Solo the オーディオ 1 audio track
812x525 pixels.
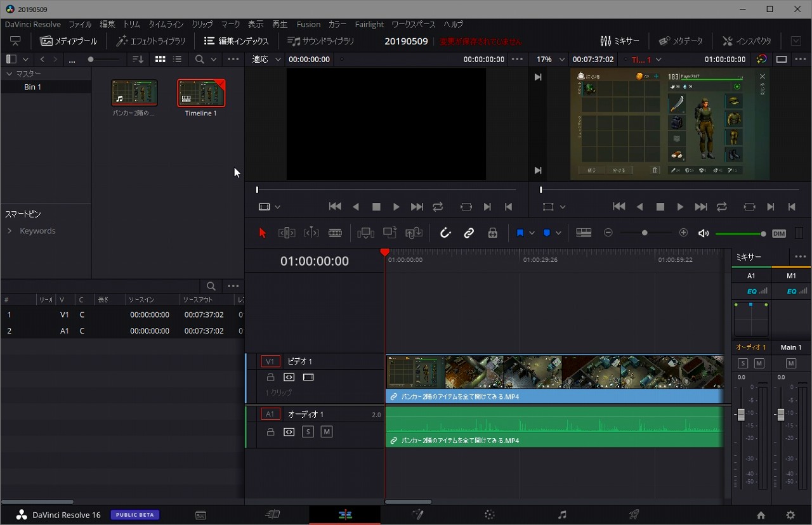pyautogui.click(x=308, y=432)
